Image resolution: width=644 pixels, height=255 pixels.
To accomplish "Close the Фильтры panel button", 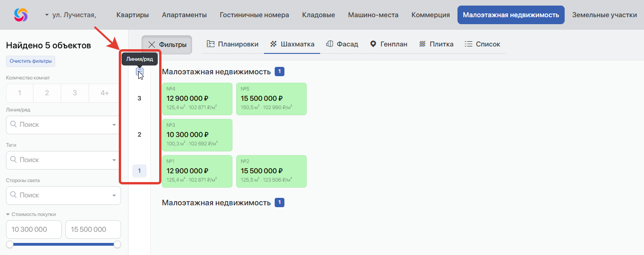I will [167, 45].
